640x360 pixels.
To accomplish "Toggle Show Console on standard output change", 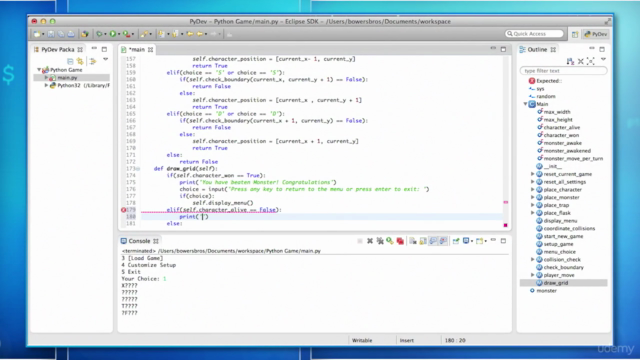I will coord(433,241).
